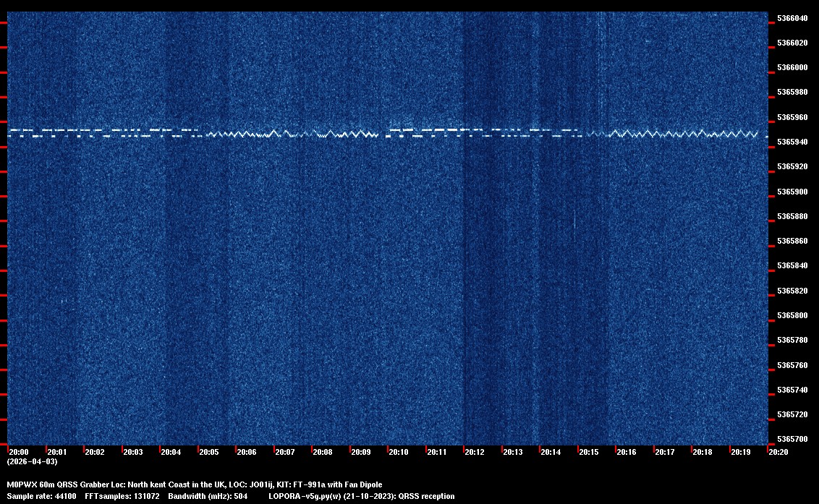This screenshot has height=504, width=819.
Task: Select the 5366040 frequency label
Action: pyautogui.click(x=792, y=18)
